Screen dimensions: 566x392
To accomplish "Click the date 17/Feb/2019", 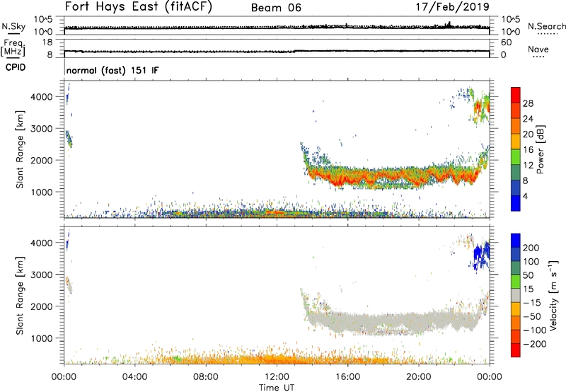I will [x=452, y=6].
